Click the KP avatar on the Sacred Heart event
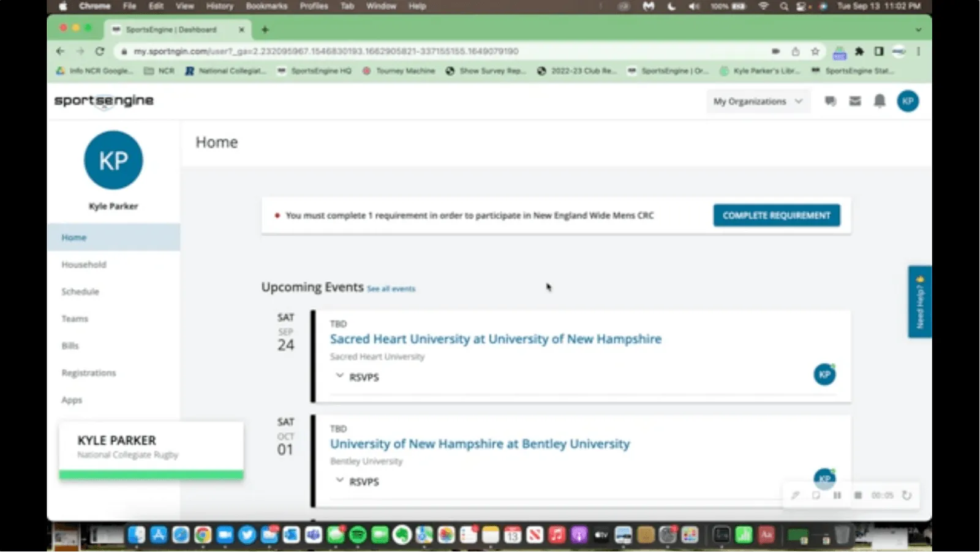The height and width of the screenshot is (552, 980). (x=824, y=374)
